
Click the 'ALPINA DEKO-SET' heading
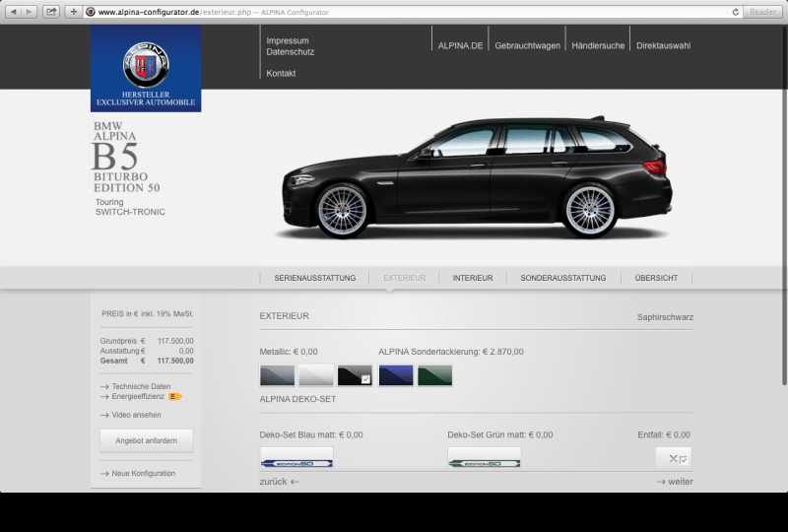297,399
